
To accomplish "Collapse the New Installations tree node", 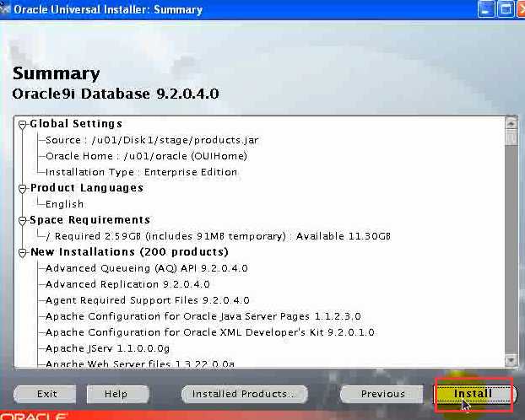I will [x=23, y=253].
